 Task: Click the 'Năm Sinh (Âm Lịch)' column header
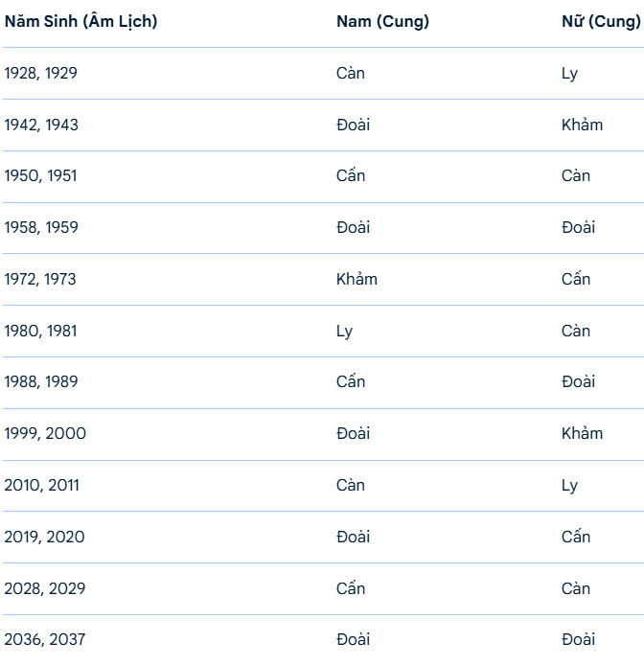81,22
